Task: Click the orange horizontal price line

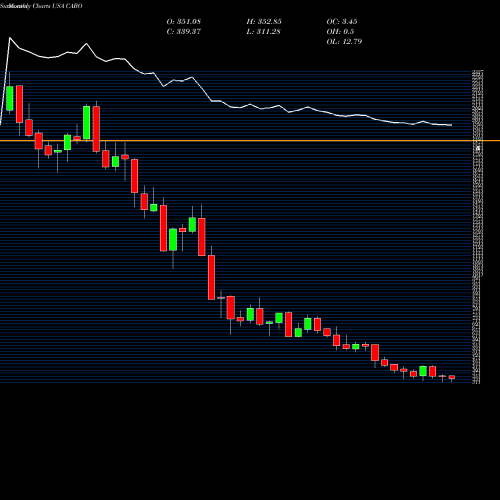Action: [250, 141]
